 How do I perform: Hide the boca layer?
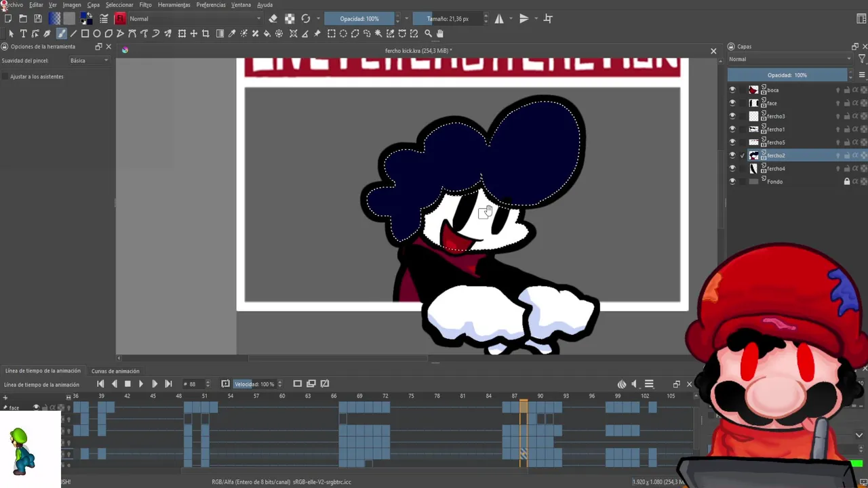click(x=732, y=90)
